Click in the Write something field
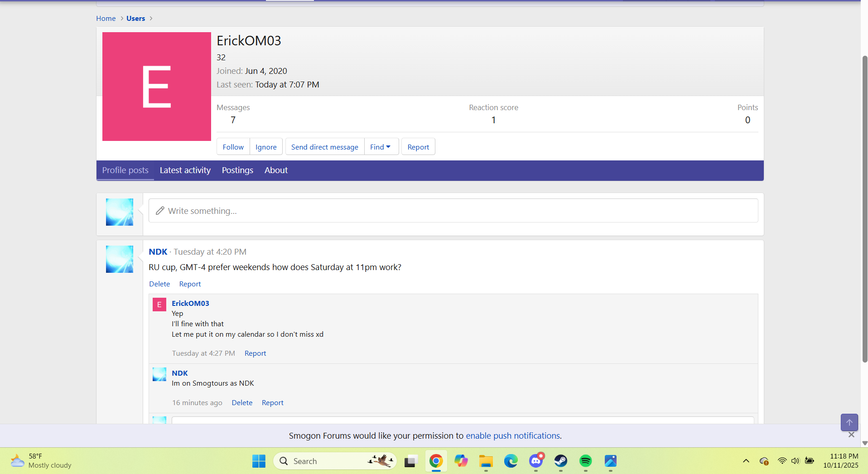This screenshot has height=474, width=868. (453, 211)
